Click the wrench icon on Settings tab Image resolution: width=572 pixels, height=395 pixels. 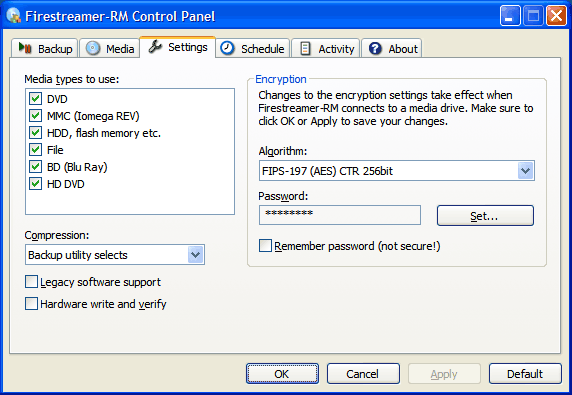155,47
